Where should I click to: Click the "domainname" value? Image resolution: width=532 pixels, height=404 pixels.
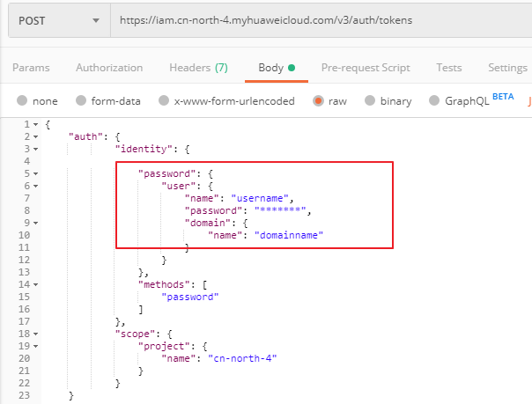pos(289,235)
